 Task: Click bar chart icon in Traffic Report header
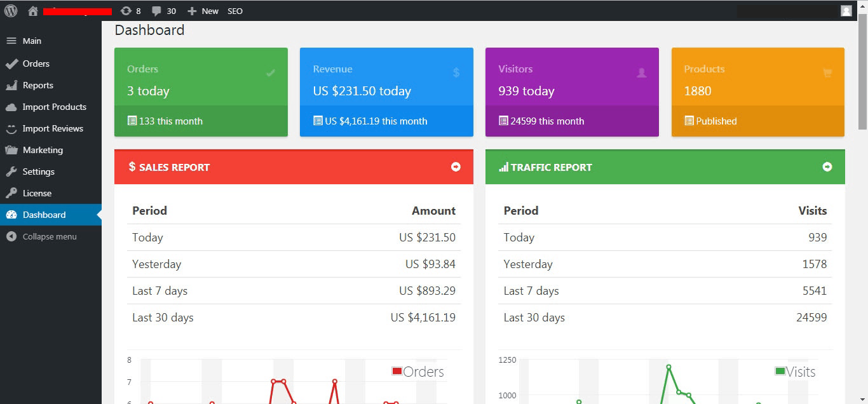click(503, 167)
